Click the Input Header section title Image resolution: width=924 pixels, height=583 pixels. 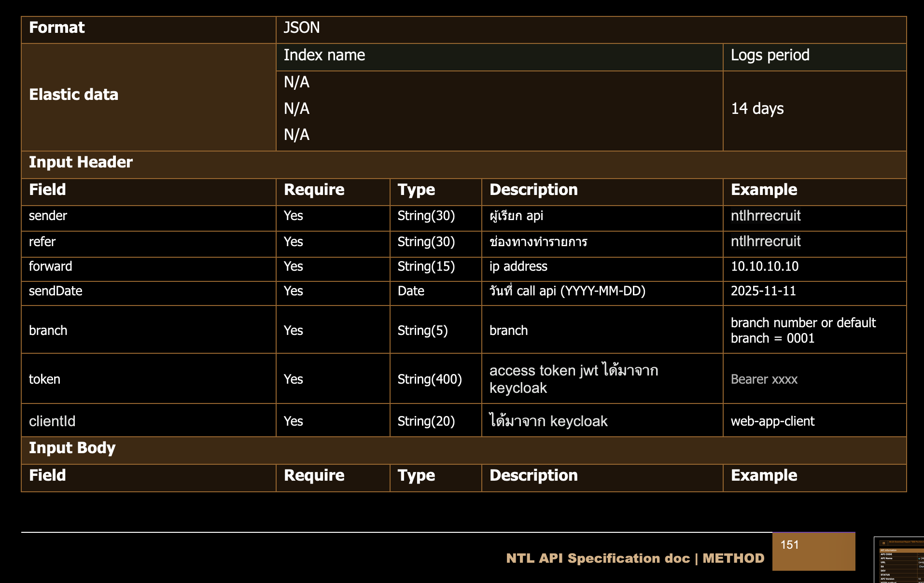81,163
